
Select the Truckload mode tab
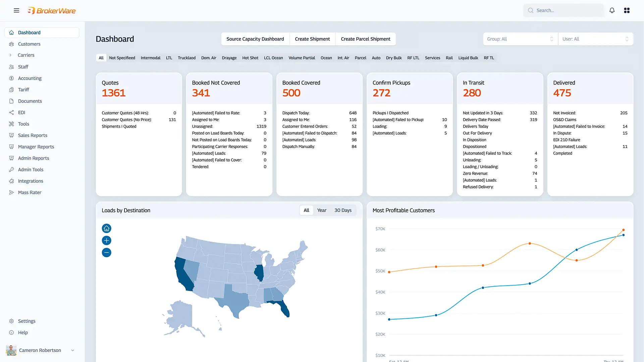(x=186, y=58)
